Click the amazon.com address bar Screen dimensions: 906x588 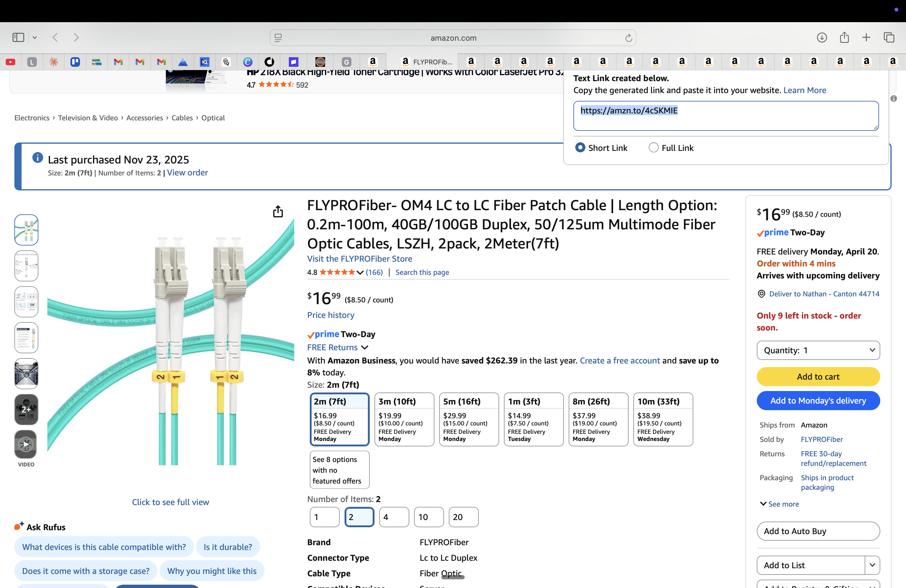[x=453, y=38]
